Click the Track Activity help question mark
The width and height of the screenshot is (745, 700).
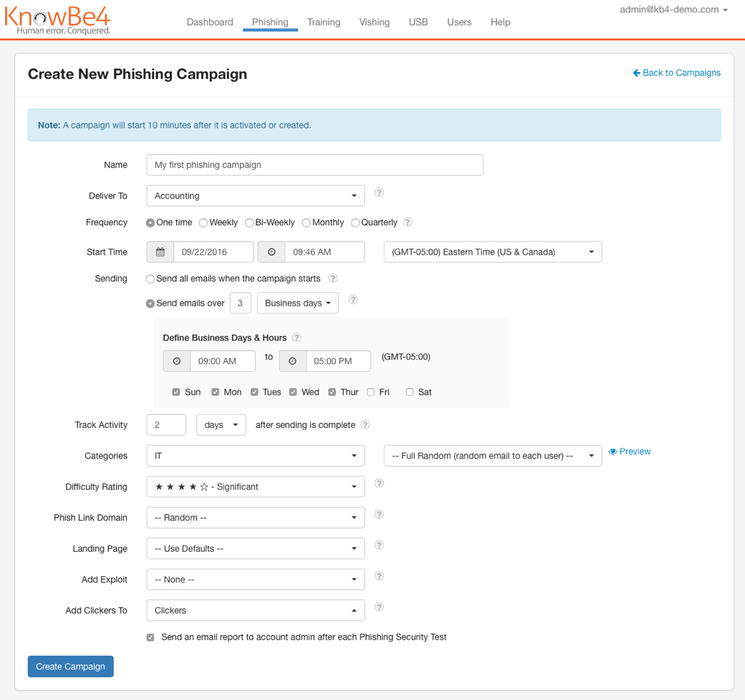pyautogui.click(x=364, y=424)
